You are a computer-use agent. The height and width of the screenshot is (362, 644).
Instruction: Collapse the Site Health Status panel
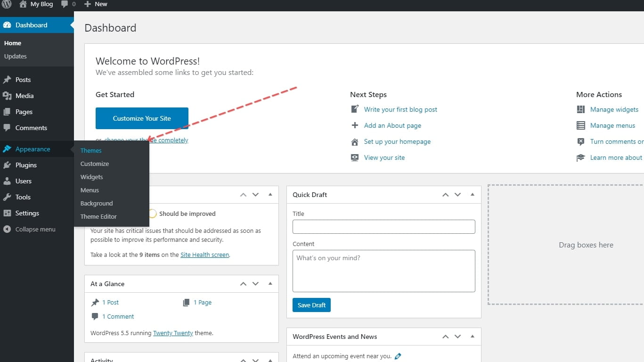click(x=270, y=194)
